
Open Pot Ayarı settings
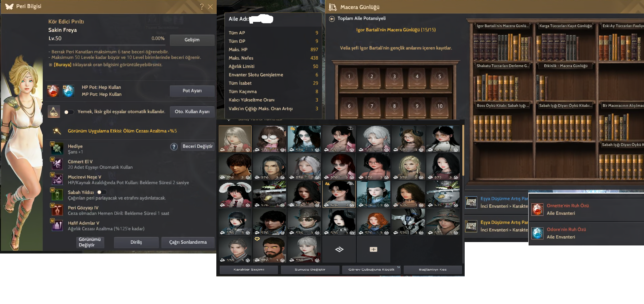point(192,91)
